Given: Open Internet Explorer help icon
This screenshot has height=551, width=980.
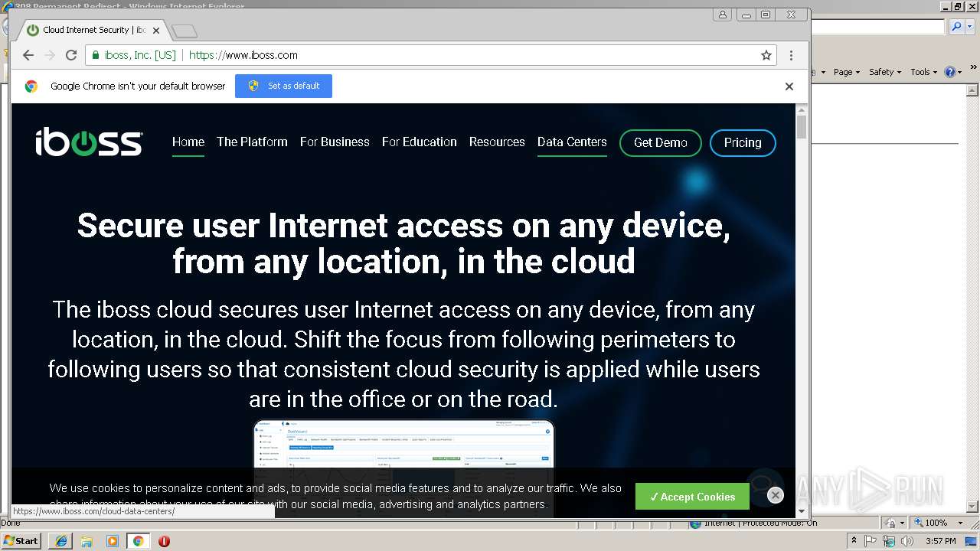Looking at the screenshot, I should tap(950, 72).
